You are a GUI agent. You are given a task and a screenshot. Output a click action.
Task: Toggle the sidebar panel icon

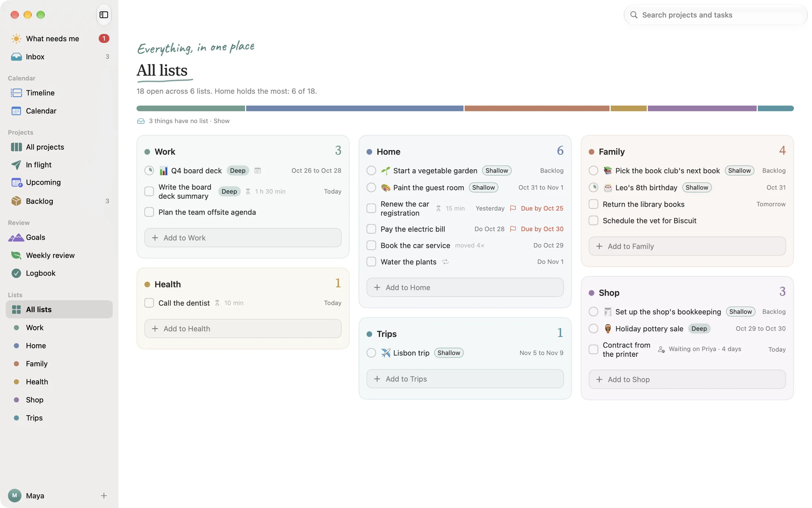104,15
